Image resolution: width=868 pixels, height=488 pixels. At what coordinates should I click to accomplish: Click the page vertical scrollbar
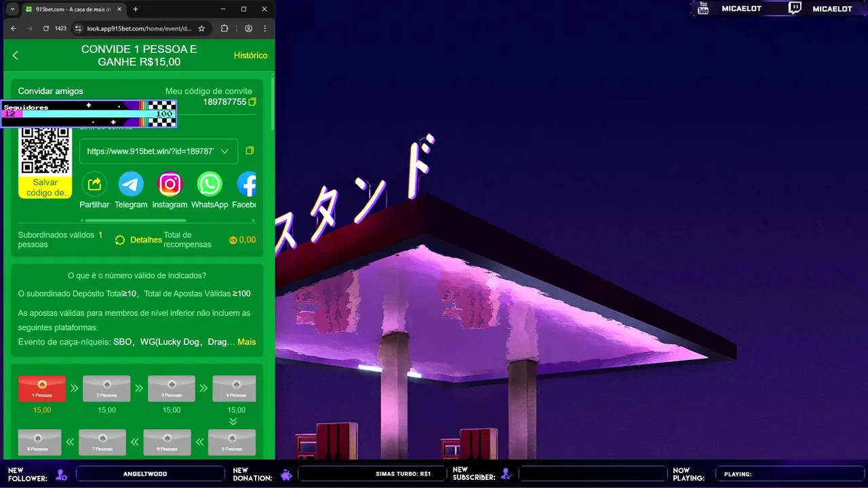point(273,105)
